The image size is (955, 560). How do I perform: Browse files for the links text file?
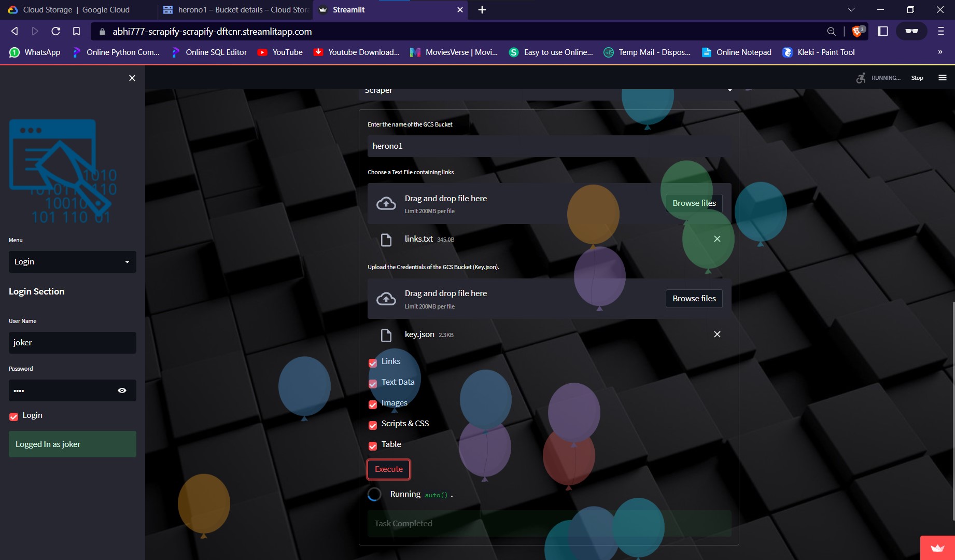tap(694, 203)
